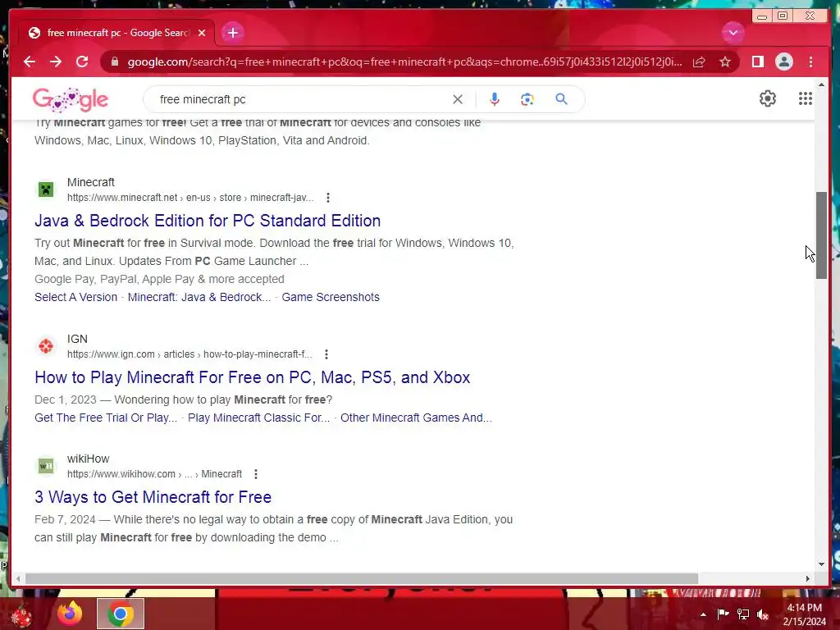The image size is (840, 630).
Task: Open 3 Ways to Get Minecraft for Free
Action: click(x=153, y=497)
